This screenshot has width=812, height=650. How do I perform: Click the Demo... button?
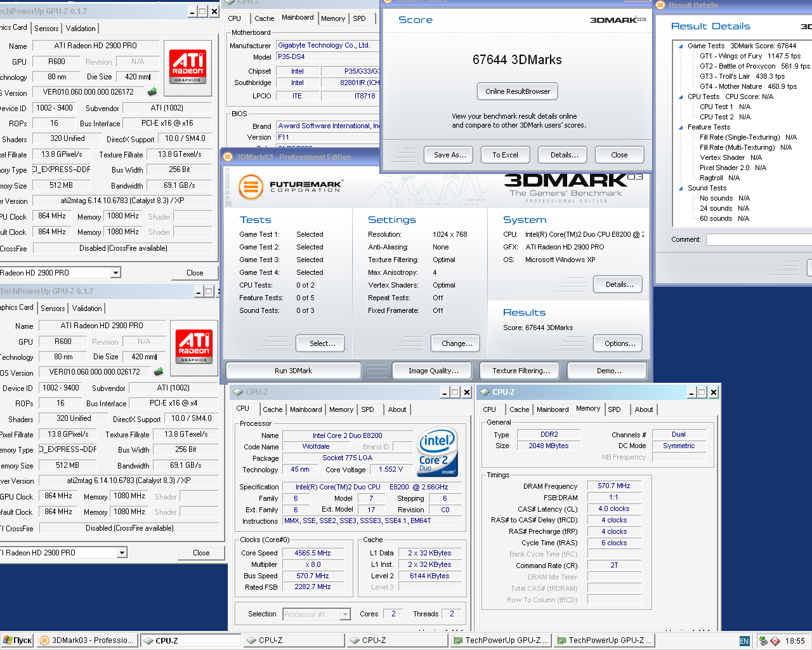coord(607,371)
